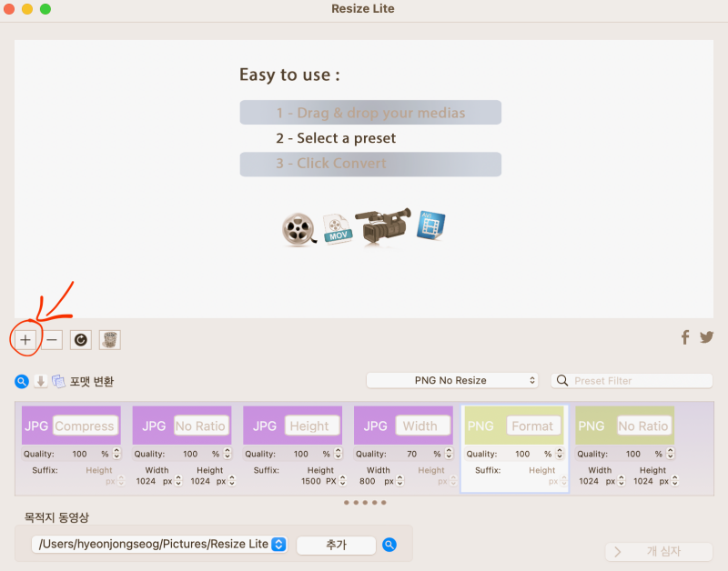
Task: Click the minus button to remove media
Action: 52,340
